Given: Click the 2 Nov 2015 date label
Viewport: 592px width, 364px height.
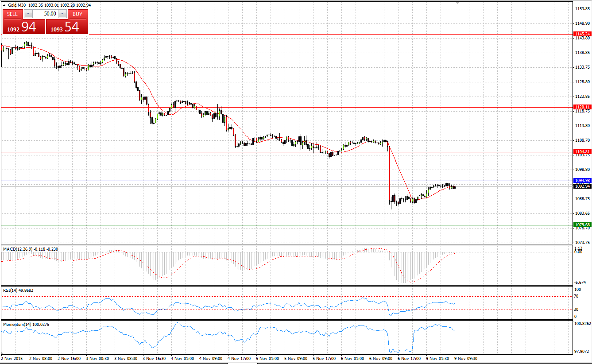Looking at the screenshot, I should 12,358.
